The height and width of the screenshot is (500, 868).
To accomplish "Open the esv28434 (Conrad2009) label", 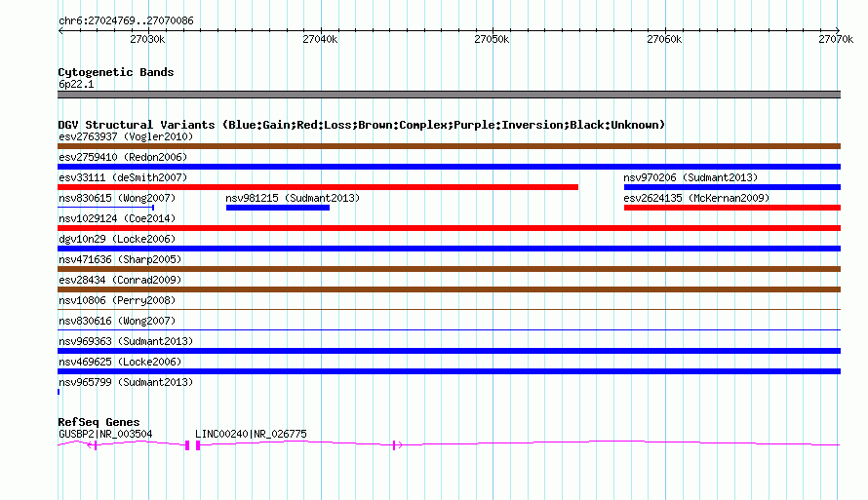I will click(x=120, y=280).
